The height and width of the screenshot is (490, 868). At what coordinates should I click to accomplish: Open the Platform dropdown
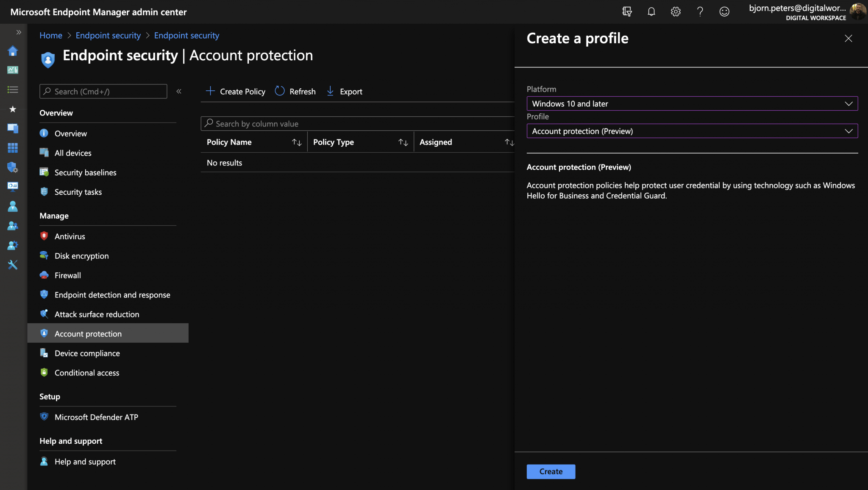click(692, 104)
